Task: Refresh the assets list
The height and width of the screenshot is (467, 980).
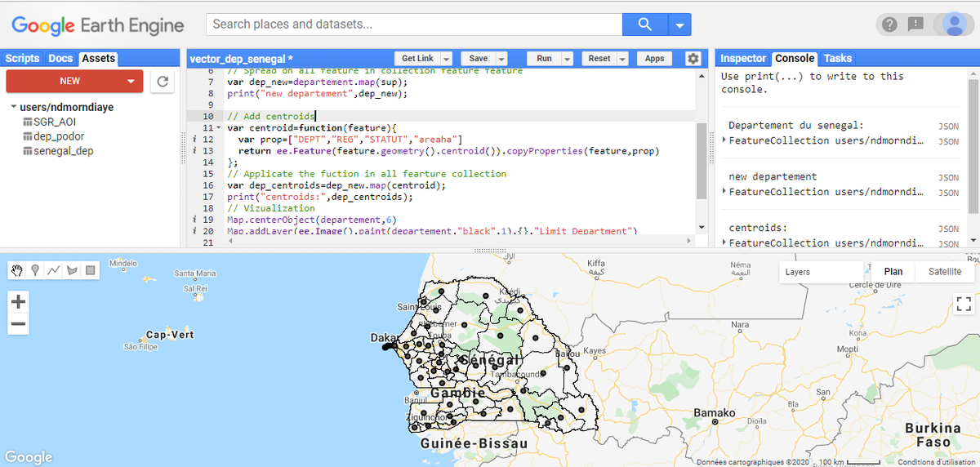Action: tap(163, 81)
